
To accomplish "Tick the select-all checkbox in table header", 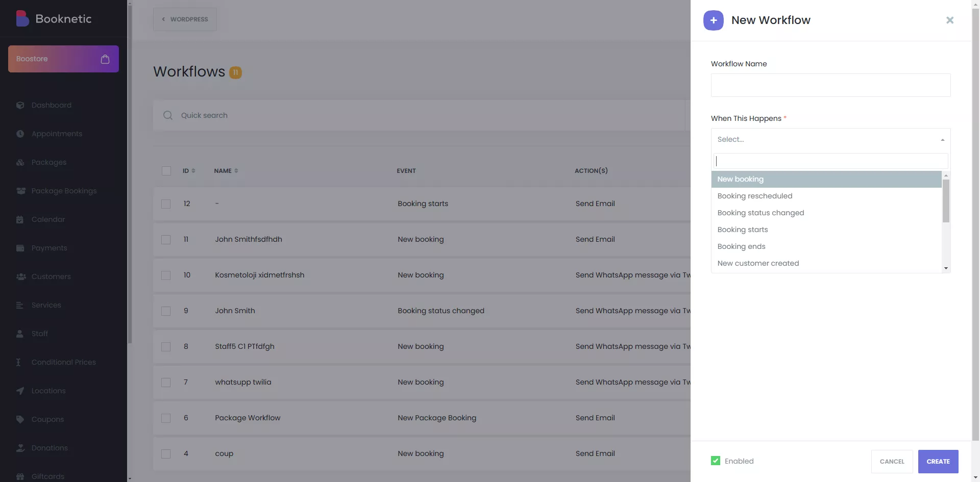I will (x=166, y=171).
